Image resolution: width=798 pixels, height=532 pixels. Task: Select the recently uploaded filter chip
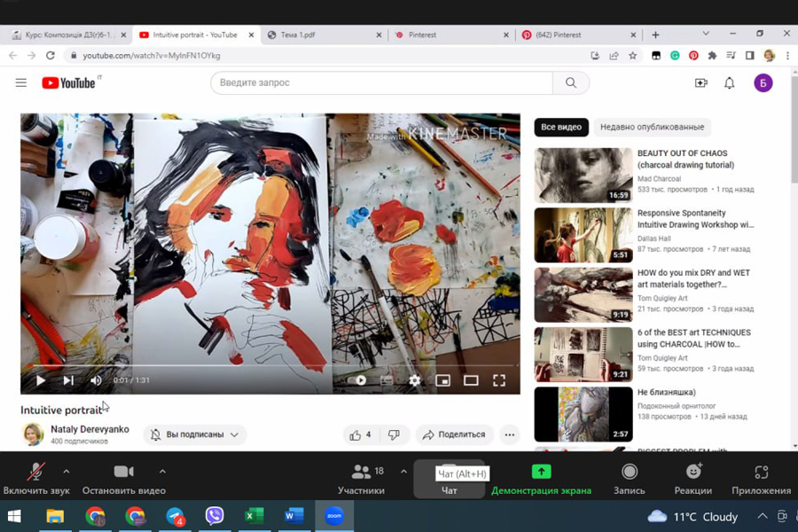pyautogui.click(x=652, y=127)
